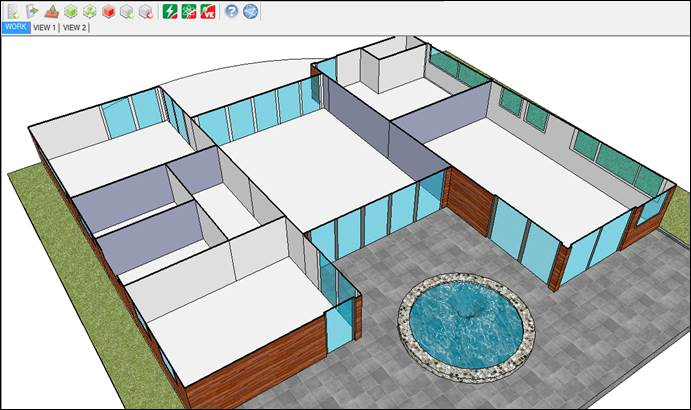Open the VIEW 1 tab

coord(44,28)
